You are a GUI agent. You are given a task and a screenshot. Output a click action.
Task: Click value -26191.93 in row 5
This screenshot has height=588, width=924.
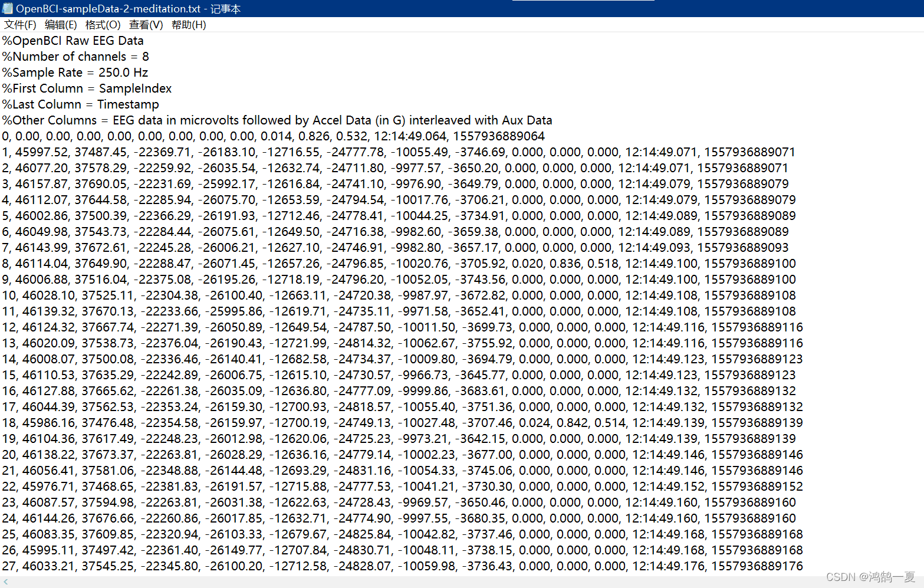pyautogui.click(x=227, y=216)
